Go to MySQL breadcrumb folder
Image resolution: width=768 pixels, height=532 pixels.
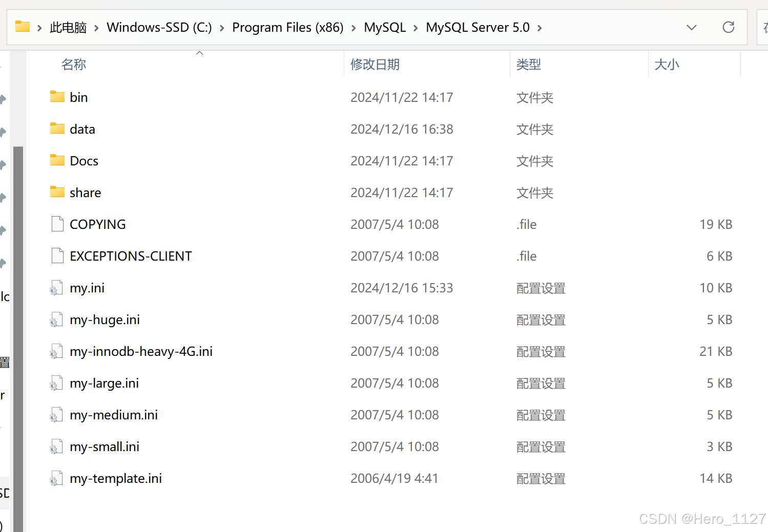[x=385, y=27]
